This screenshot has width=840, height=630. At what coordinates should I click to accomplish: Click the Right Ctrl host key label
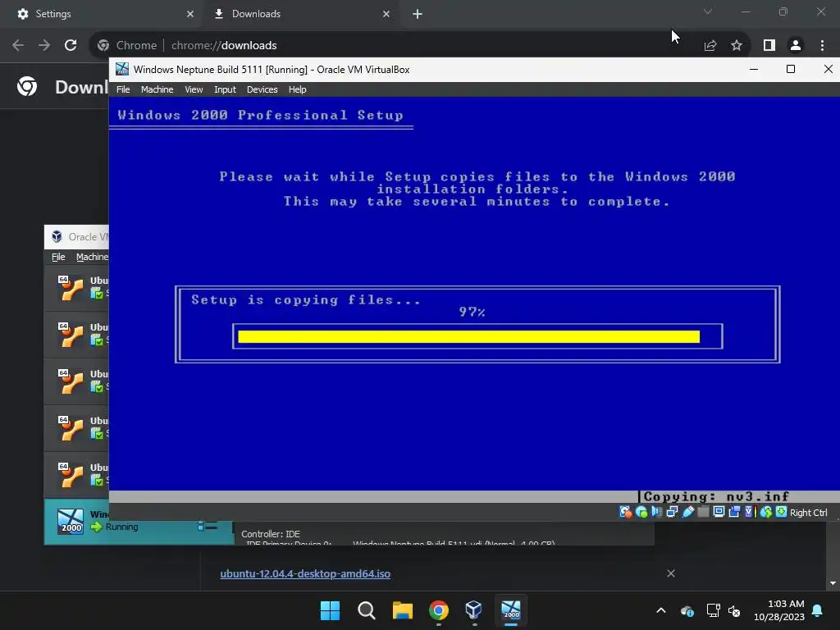click(x=809, y=513)
